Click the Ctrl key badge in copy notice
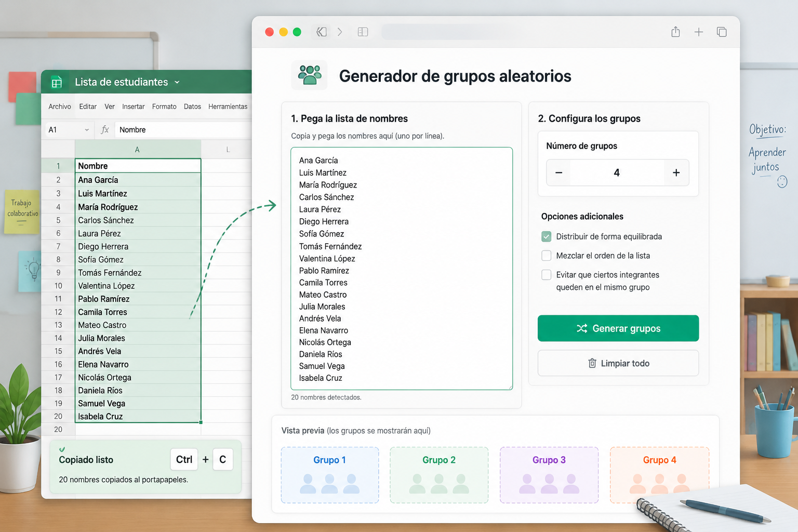The height and width of the screenshot is (532, 798). pos(184,459)
